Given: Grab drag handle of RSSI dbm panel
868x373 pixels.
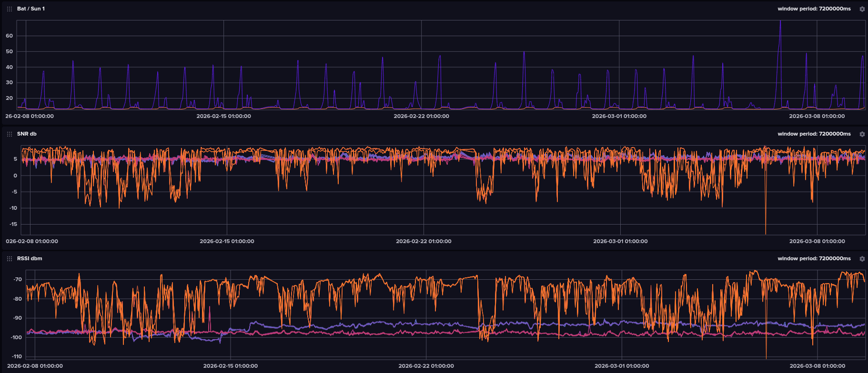Looking at the screenshot, I should tap(10, 259).
